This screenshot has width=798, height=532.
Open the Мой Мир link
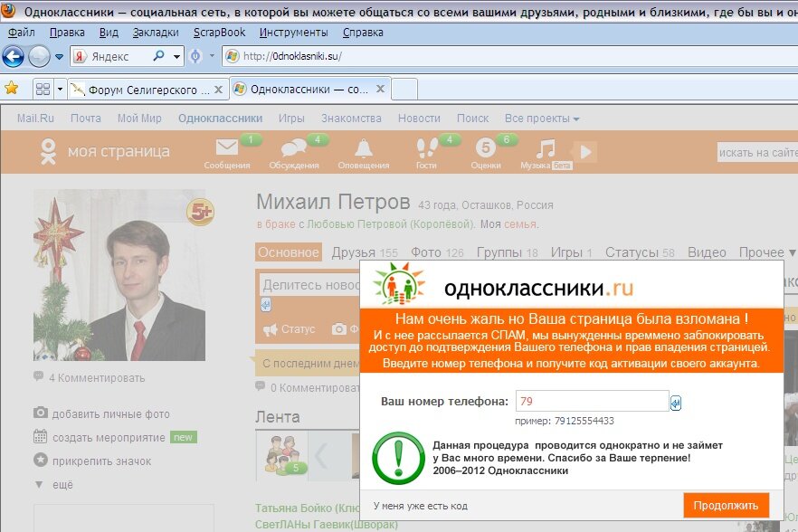click(139, 119)
